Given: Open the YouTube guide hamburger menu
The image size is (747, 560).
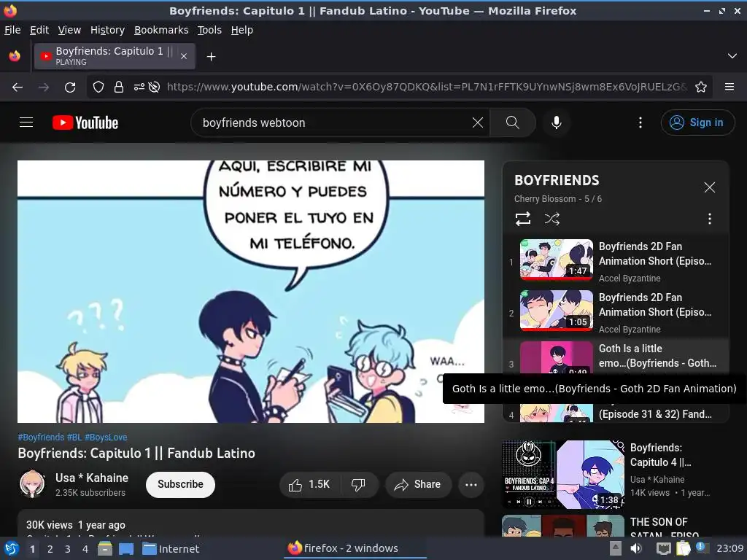Looking at the screenshot, I should click(26, 122).
